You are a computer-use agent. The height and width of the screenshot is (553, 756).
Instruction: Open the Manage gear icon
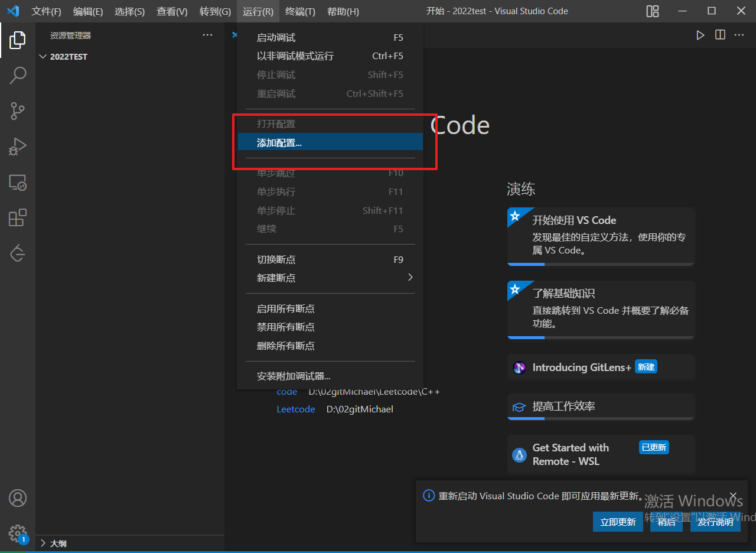[x=18, y=534]
